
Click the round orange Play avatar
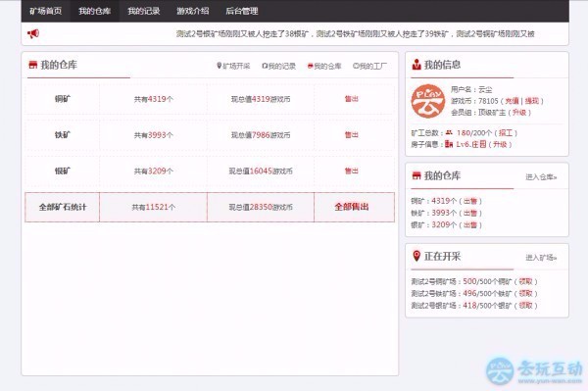click(428, 101)
